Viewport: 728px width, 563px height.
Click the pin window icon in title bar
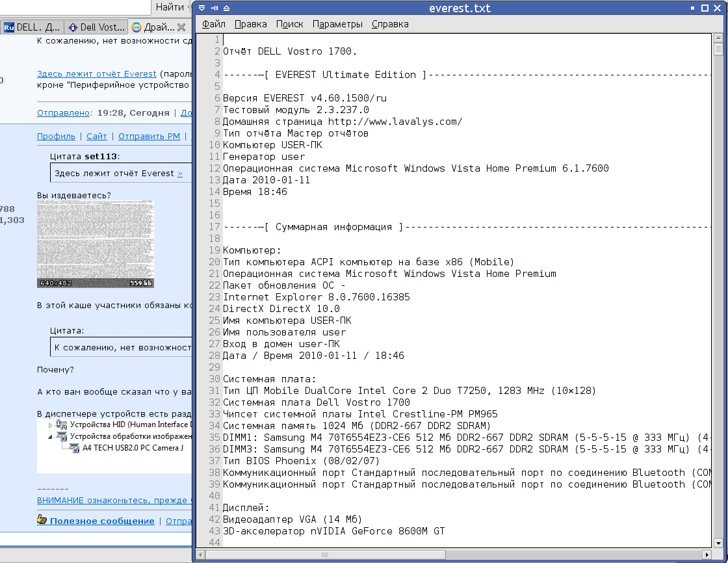214,8
